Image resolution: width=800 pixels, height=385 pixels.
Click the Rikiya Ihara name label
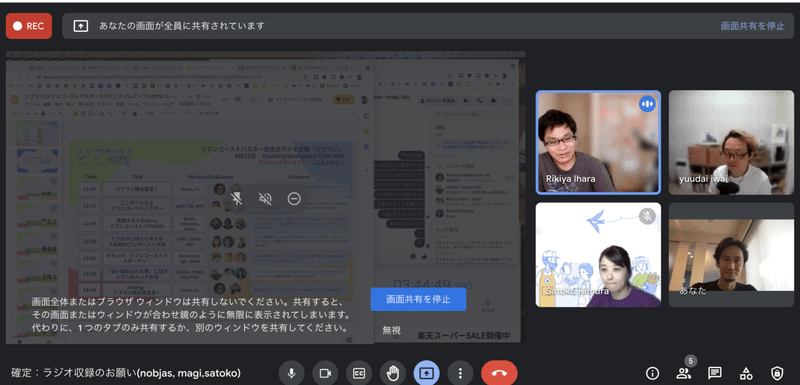click(570, 179)
